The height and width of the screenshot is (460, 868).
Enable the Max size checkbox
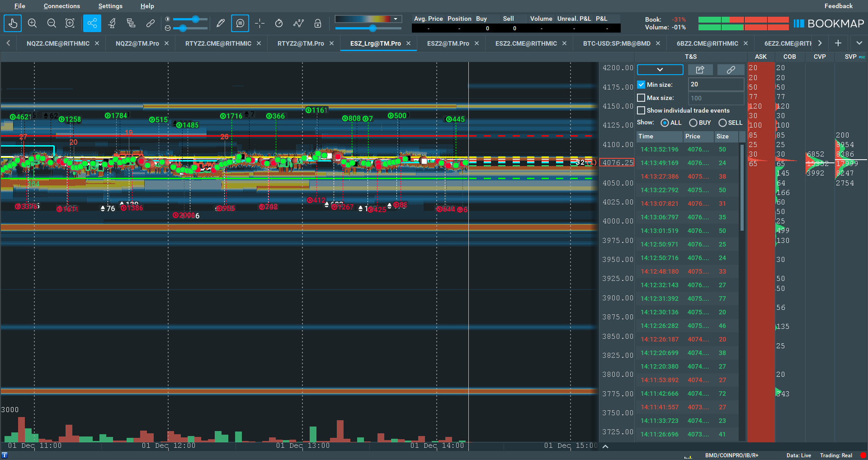pos(641,98)
